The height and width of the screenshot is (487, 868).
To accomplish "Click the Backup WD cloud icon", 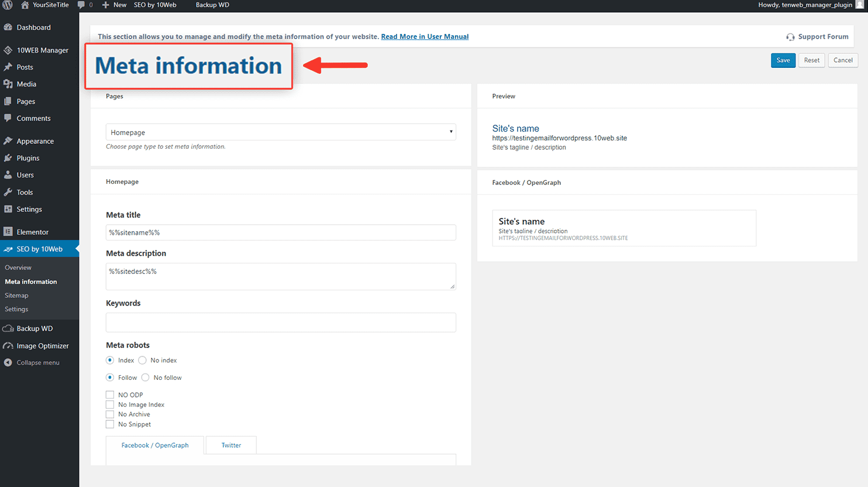I will (8, 328).
